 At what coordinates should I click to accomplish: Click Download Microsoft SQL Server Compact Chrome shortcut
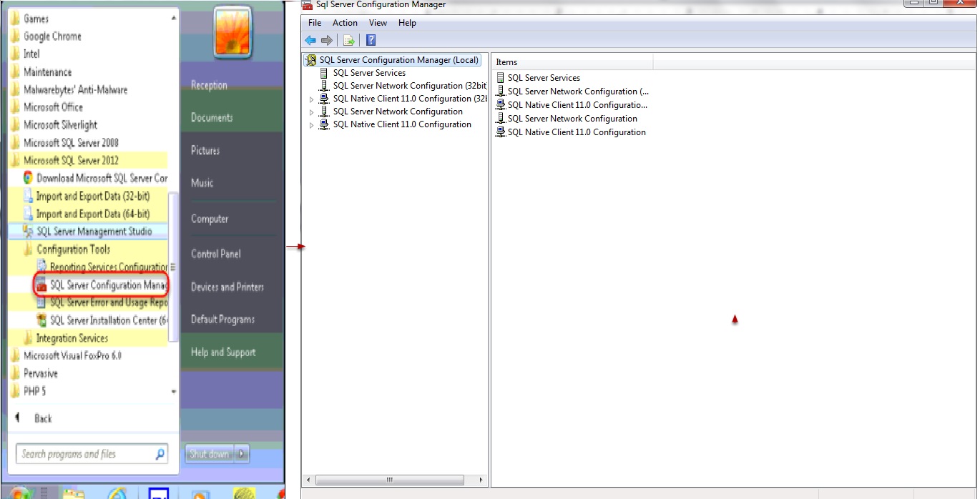coord(102,178)
